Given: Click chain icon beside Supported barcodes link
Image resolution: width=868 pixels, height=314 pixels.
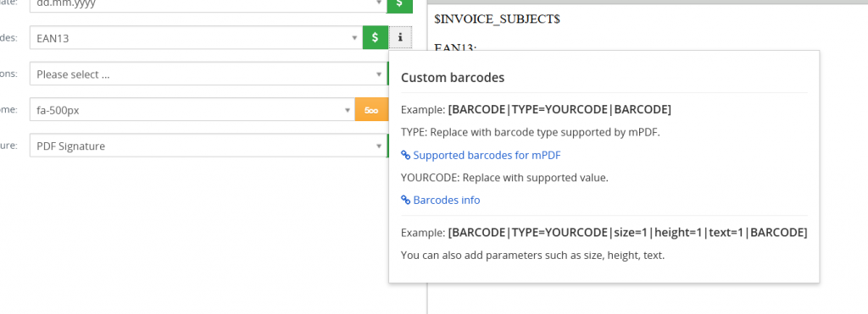Looking at the screenshot, I should point(406,156).
